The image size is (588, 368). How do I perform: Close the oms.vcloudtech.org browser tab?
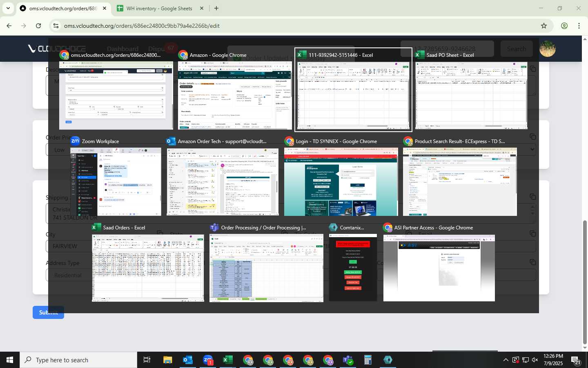pyautogui.click(x=105, y=8)
